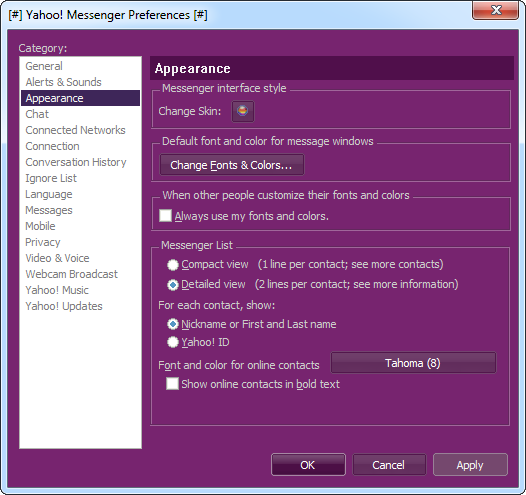The image size is (526, 495).
Task: Check Show online contacts in bold text
Action: point(172,384)
